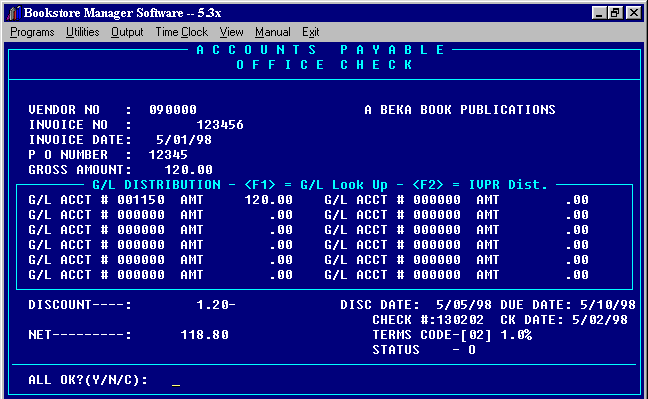The image size is (648, 399).
Task: Minimize the Bookstore Manager window
Action: (x=599, y=13)
